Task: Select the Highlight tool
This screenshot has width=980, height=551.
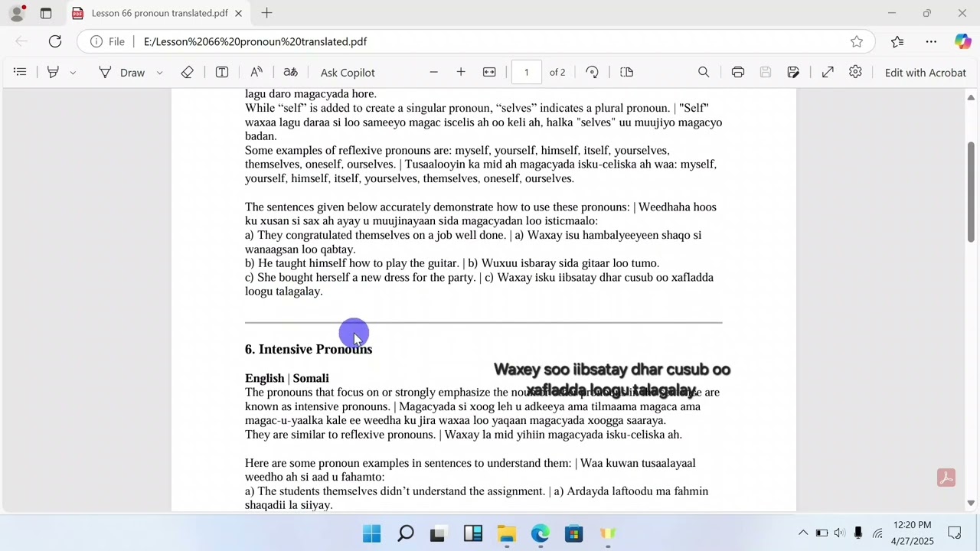Action: click(x=53, y=72)
